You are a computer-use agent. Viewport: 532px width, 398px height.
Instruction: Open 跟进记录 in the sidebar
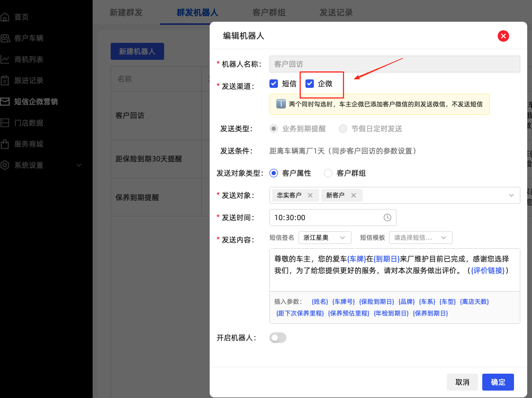29,80
